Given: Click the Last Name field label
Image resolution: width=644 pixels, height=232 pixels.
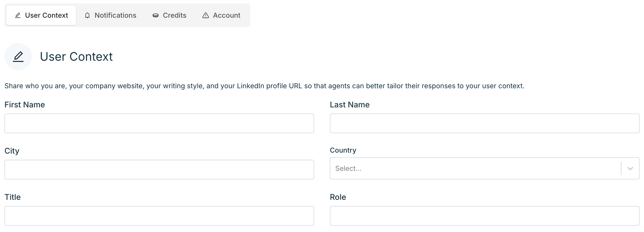Looking at the screenshot, I should pyautogui.click(x=349, y=105).
